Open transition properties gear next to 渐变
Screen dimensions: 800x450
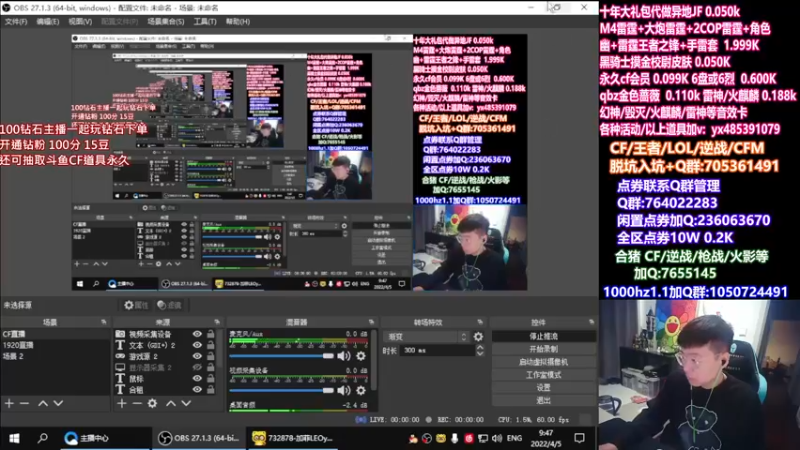pos(478,337)
